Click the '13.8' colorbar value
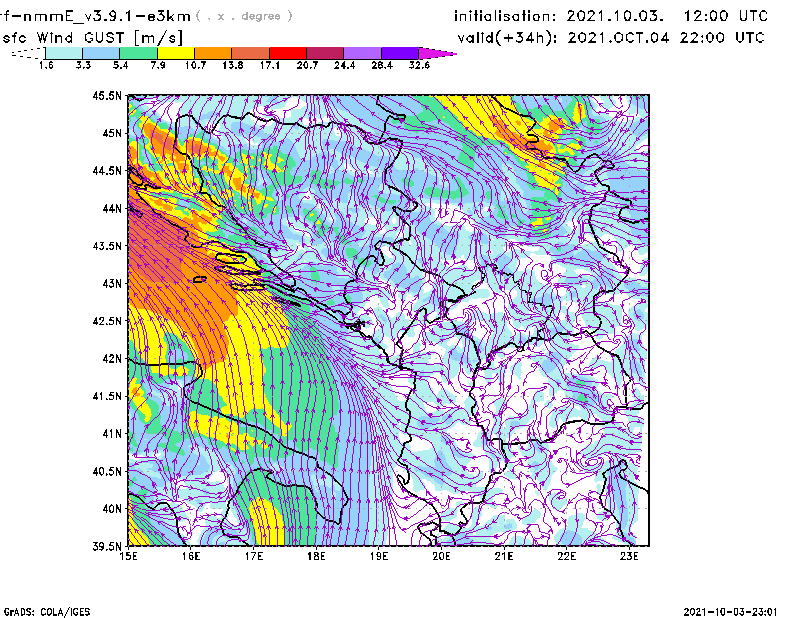 (233, 65)
